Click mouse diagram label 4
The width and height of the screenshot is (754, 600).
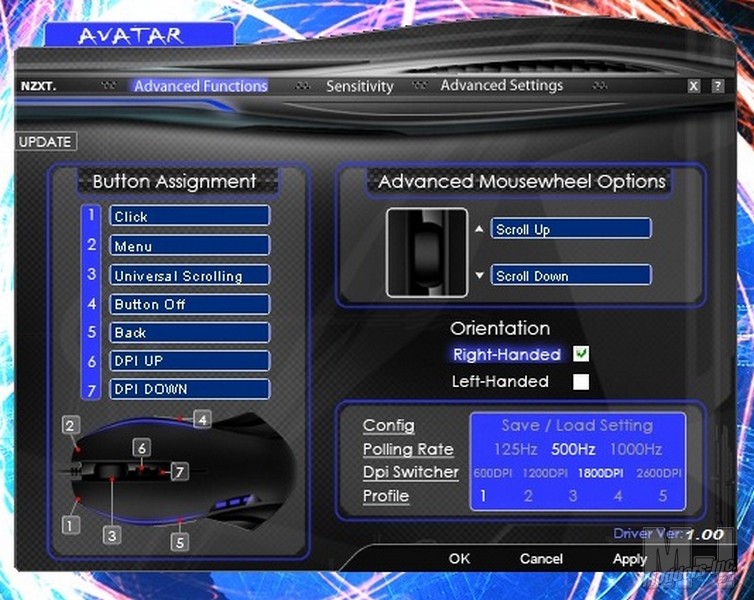click(x=202, y=420)
